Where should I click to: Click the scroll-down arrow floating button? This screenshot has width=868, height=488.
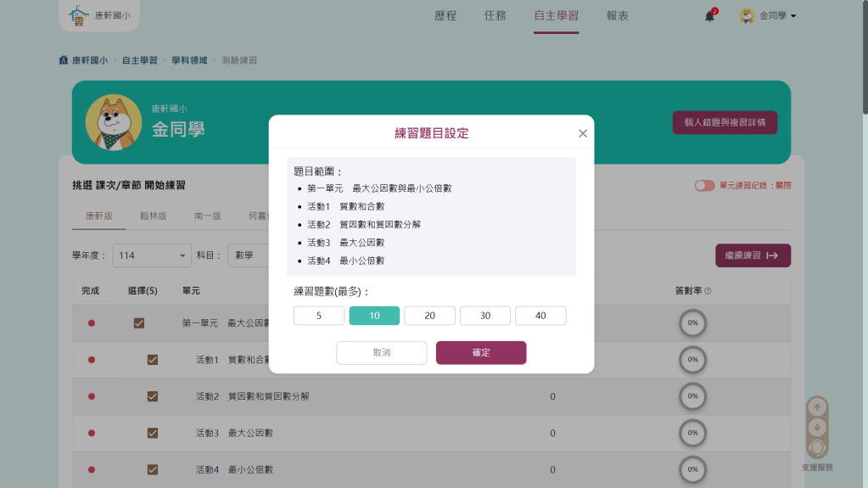[x=817, y=428]
